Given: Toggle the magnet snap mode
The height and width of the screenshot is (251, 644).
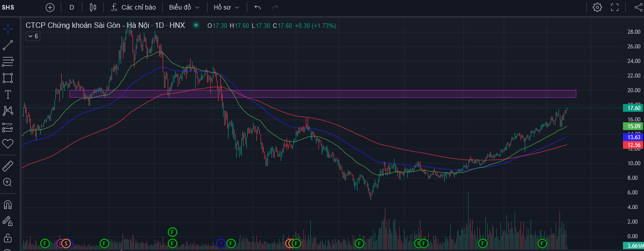Looking at the screenshot, I should click(x=8, y=204).
